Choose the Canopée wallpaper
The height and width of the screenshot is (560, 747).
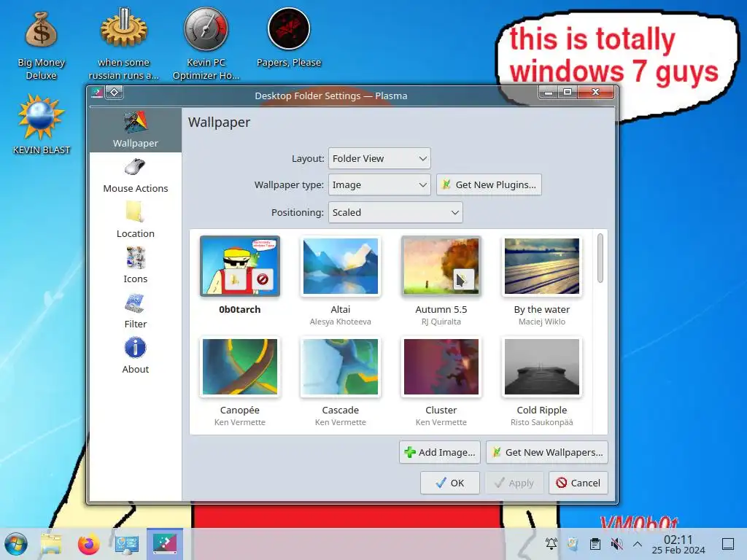(239, 367)
